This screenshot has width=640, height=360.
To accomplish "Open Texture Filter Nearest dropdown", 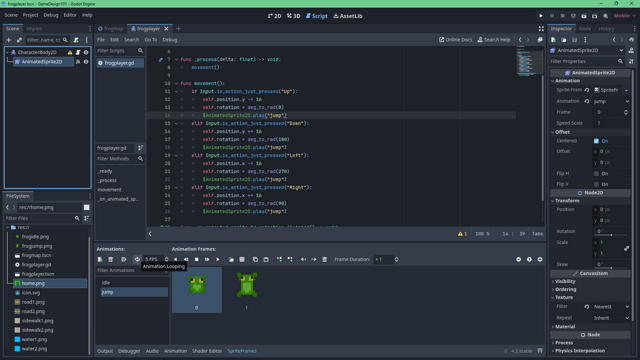I will (611, 307).
